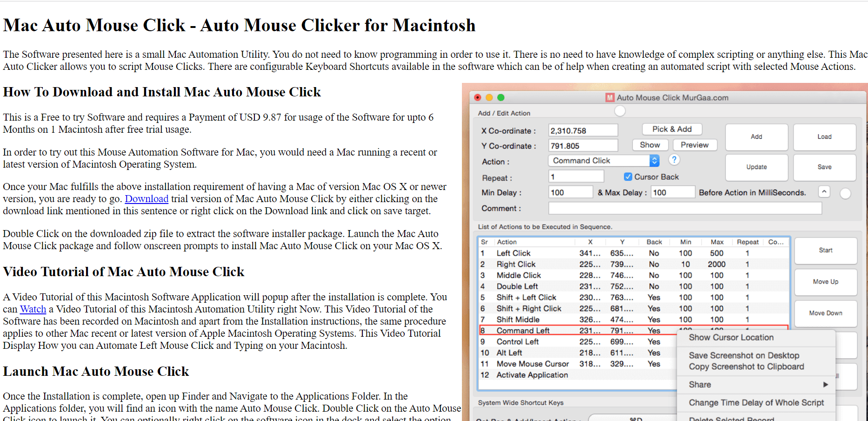This screenshot has width=868, height=421.
Task: Click the Y Co-ordinate input field
Action: [x=583, y=146]
